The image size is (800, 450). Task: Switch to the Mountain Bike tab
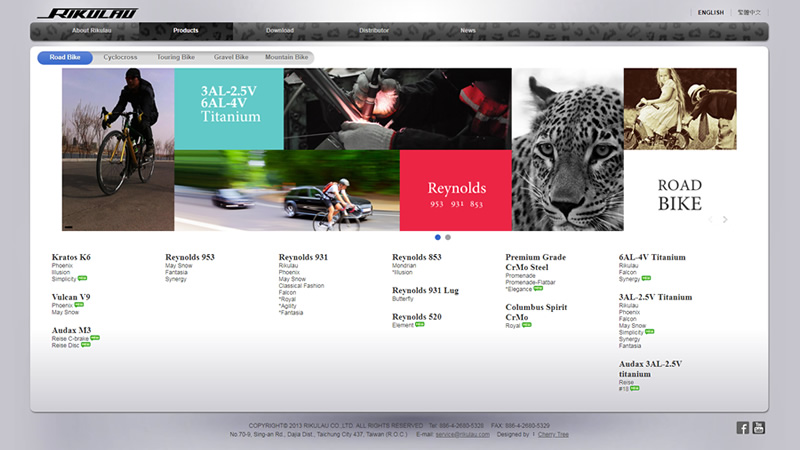point(287,57)
